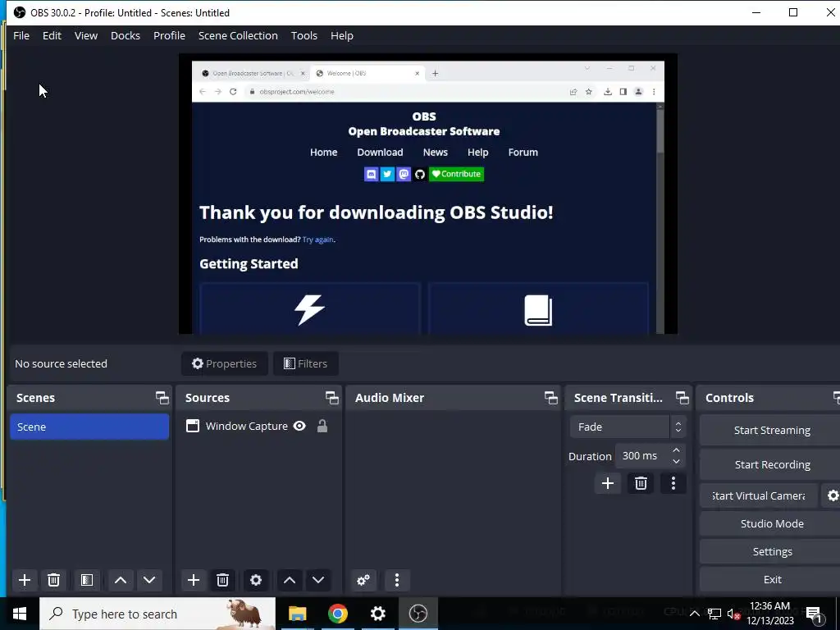
Task: Click the Window Capture source type icon
Action: click(x=192, y=426)
